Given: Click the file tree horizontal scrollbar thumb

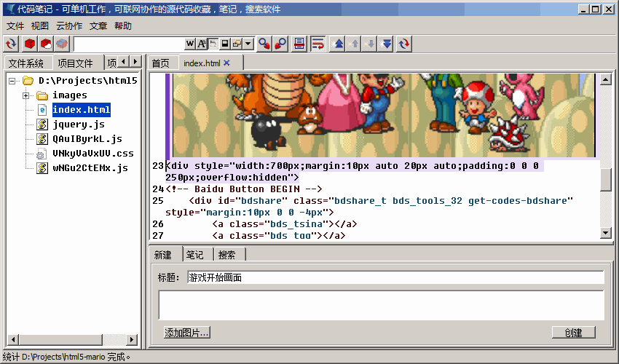Looking at the screenshot, I should pos(60,339).
